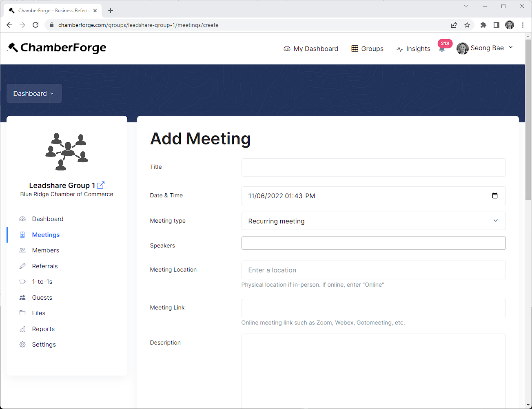The height and width of the screenshot is (409, 532).
Task: Select the Meetings sidebar icon
Action: (22, 234)
